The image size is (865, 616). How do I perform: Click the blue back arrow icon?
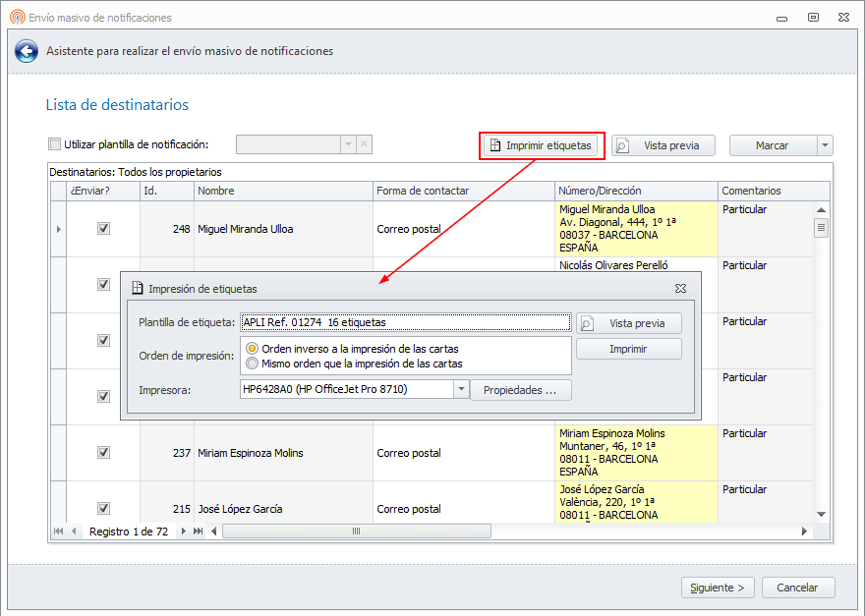pyautogui.click(x=27, y=52)
